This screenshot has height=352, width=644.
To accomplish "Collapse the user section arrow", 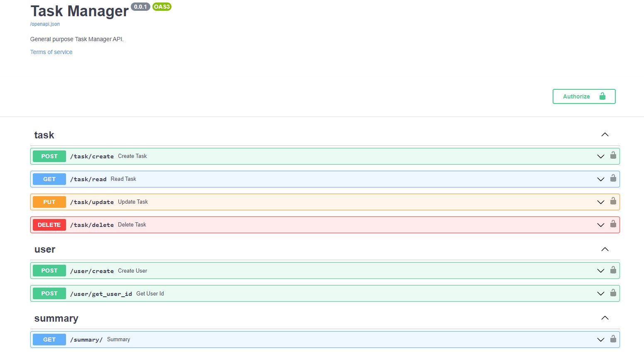I will pyautogui.click(x=605, y=249).
